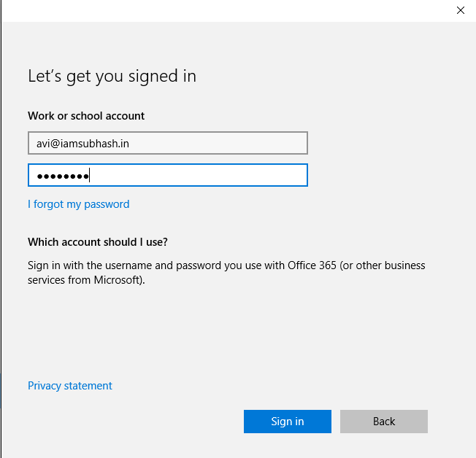Viewport: 476px width, 458px height.
Task: Click the word "Privacy" in bottom link
Action: [x=46, y=386]
